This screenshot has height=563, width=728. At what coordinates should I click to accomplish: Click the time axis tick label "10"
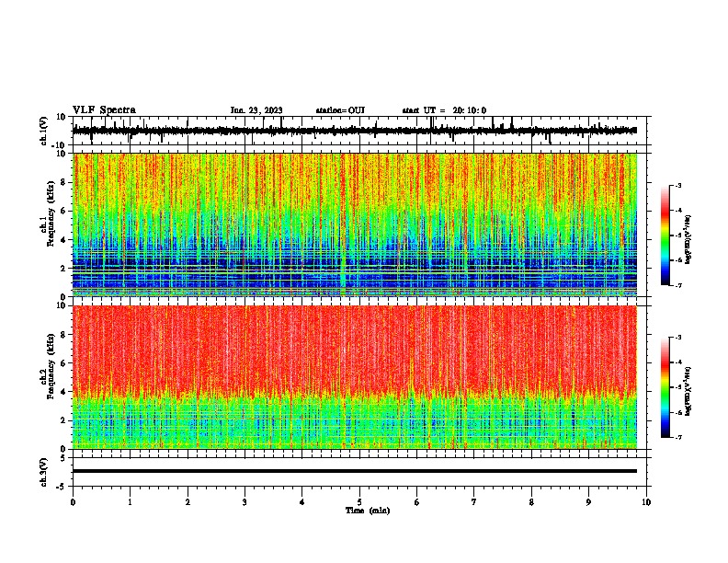coord(646,502)
